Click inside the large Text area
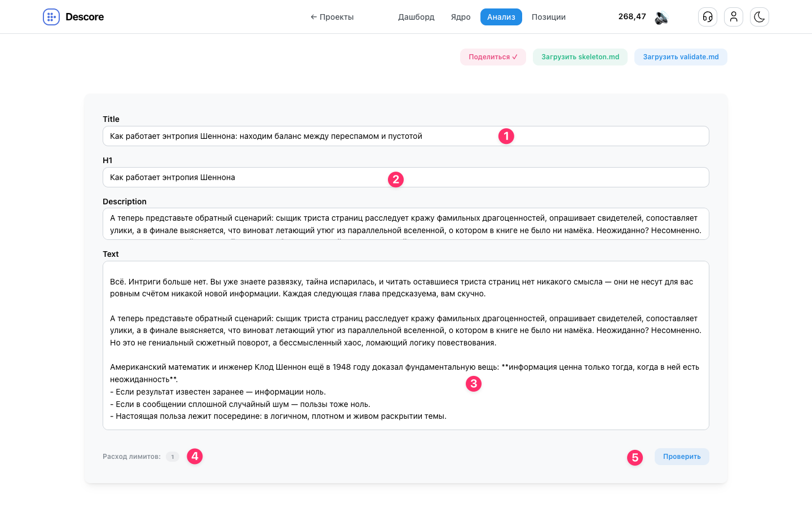Image resolution: width=812 pixels, height=508 pixels. pyautogui.click(x=406, y=345)
